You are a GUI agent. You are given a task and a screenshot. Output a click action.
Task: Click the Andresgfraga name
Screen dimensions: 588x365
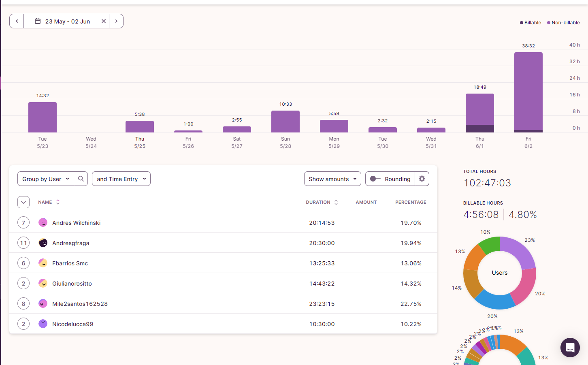point(71,243)
